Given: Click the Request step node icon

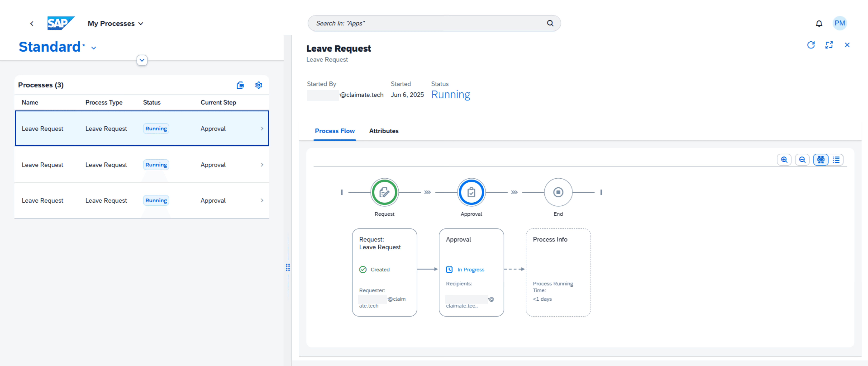Looking at the screenshot, I should (384, 192).
